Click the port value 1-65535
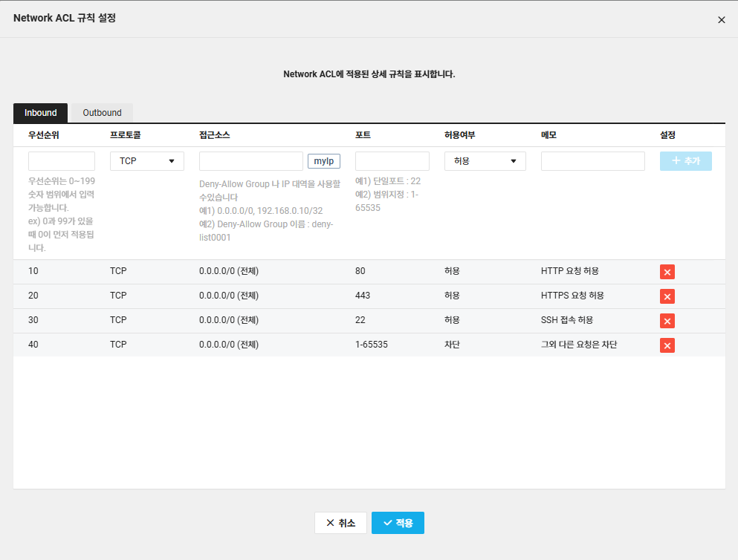 pyautogui.click(x=372, y=344)
